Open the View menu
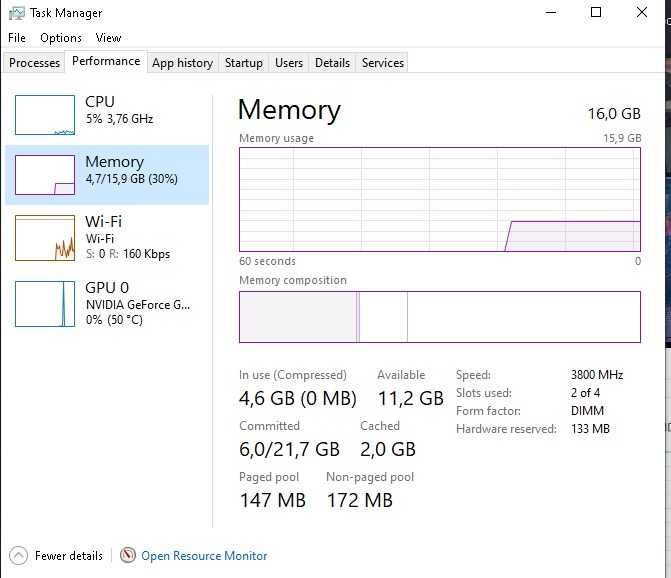Screen dimensions: 671x578 [x=108, y=38]
